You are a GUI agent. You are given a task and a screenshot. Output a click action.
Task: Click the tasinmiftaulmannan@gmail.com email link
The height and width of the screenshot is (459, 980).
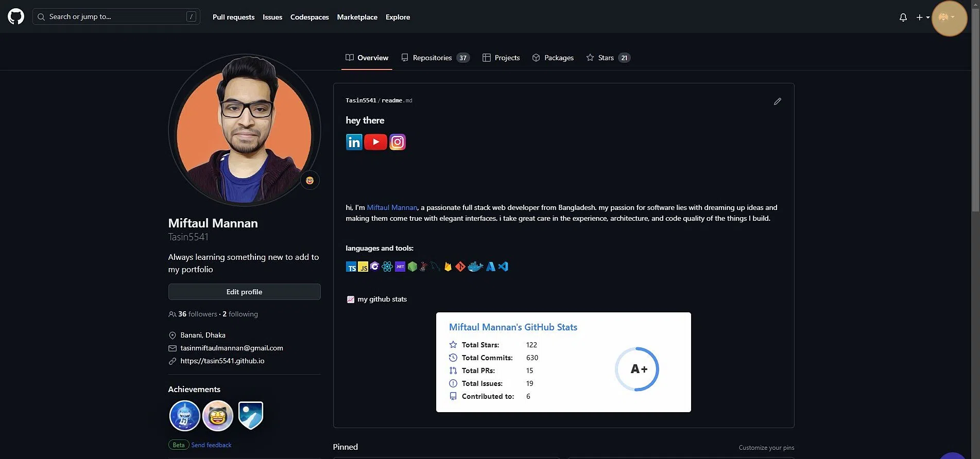pos(232,348)
